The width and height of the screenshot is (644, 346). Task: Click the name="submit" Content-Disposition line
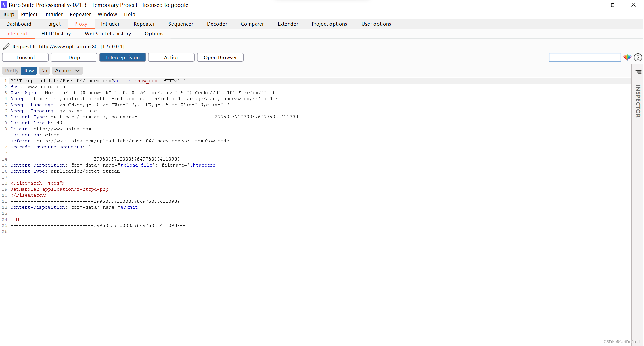pos(76,207)
